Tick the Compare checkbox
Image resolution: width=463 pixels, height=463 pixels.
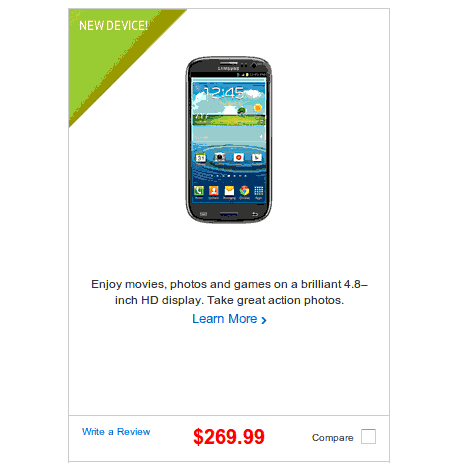click(368, 436)
